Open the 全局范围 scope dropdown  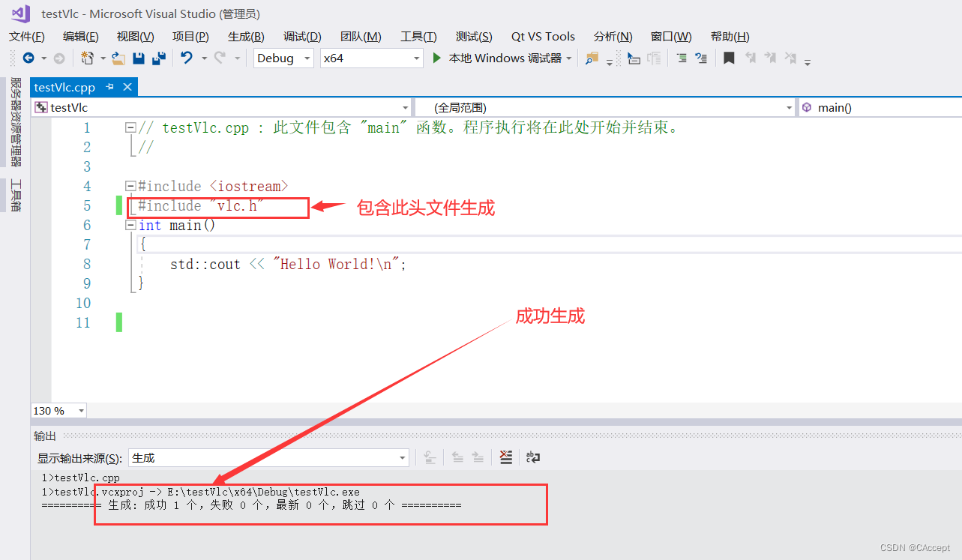[x=605, y=107]
